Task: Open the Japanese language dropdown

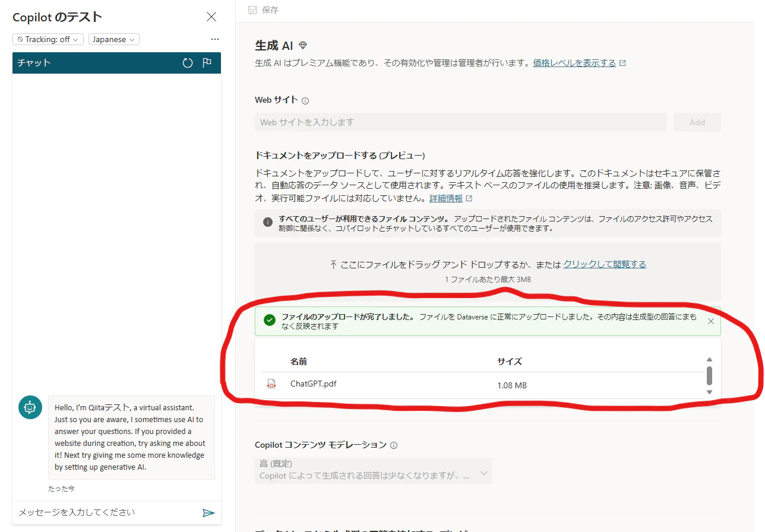Action: coord(113,39)
